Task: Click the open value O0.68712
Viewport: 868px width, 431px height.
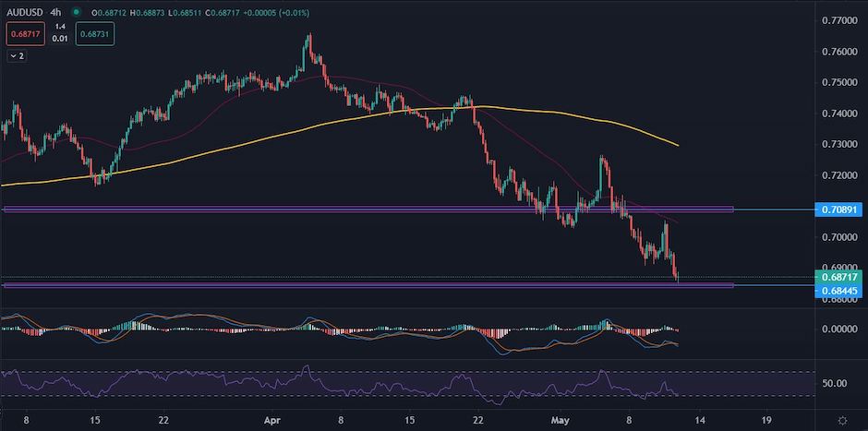Action: tap(109, 12)
